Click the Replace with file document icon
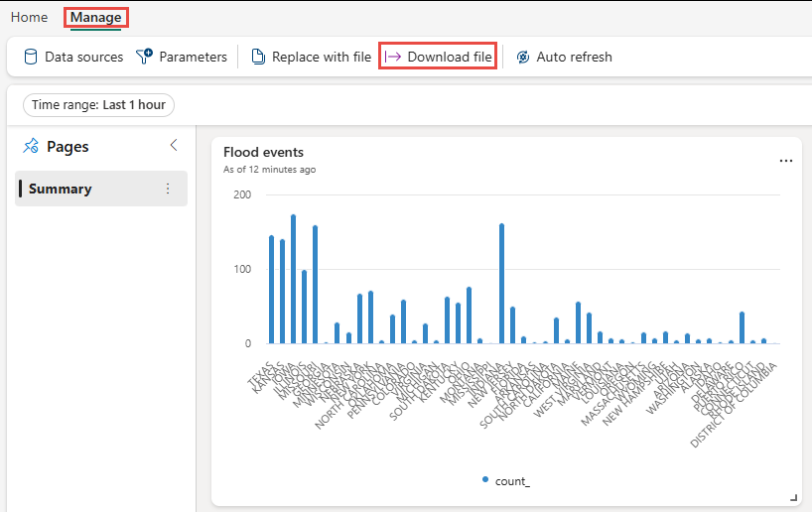Viewport: 812px width, 512px height. (x=258, y=57)
